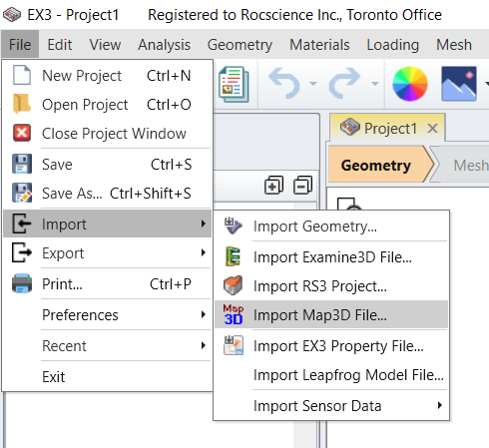Expand the Preferences submenu arrow

204,314
